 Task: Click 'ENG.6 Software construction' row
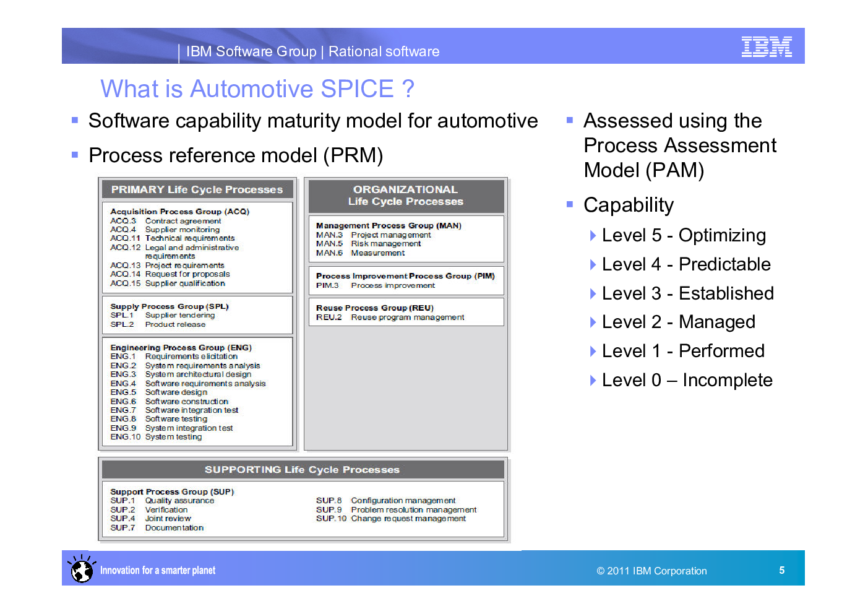pos(169,402)
